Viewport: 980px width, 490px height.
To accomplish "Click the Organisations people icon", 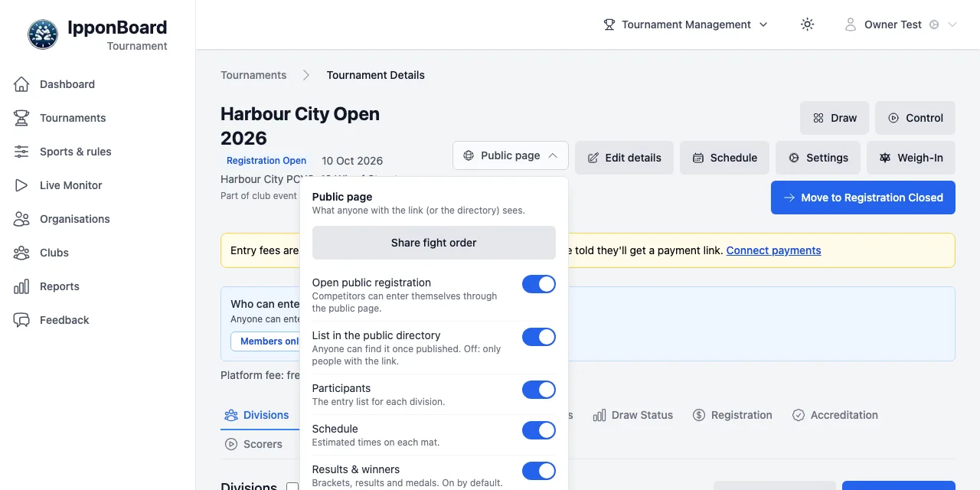I will (x=21, y=219).
